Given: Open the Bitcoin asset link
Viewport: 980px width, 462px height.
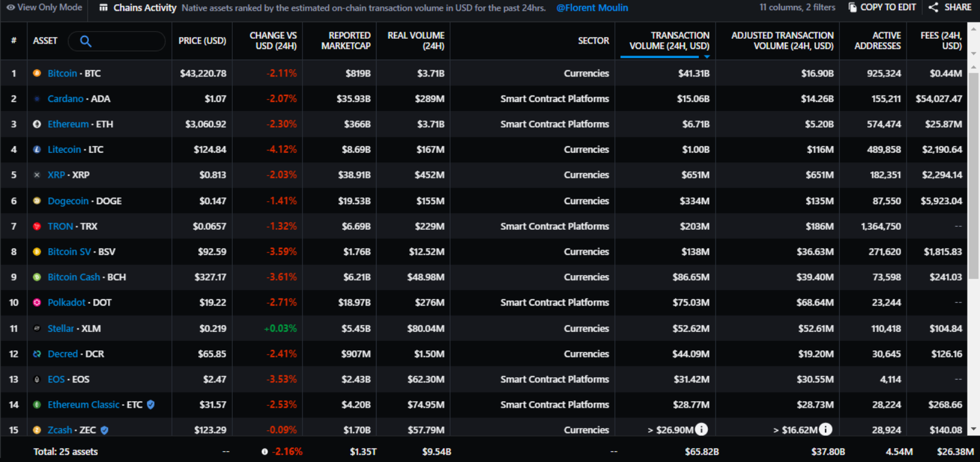Looking at the screenshot, I should [62, 73].
